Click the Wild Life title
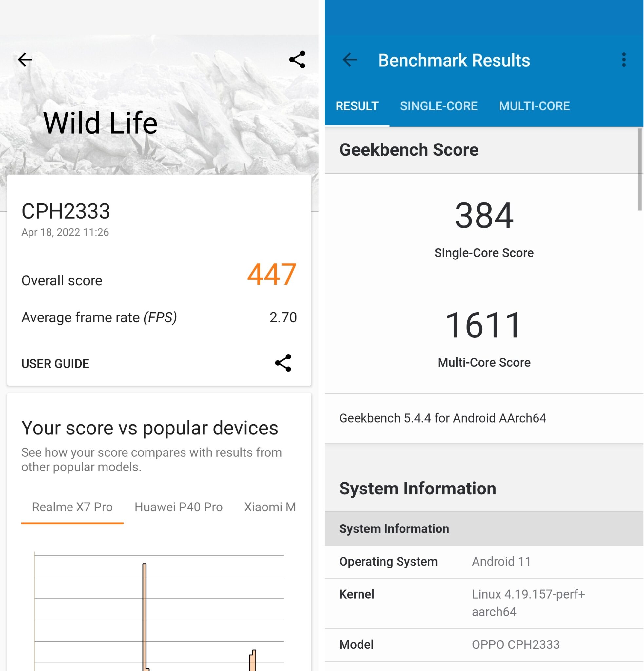Screen dimensions: 644x671 point(100,123)
